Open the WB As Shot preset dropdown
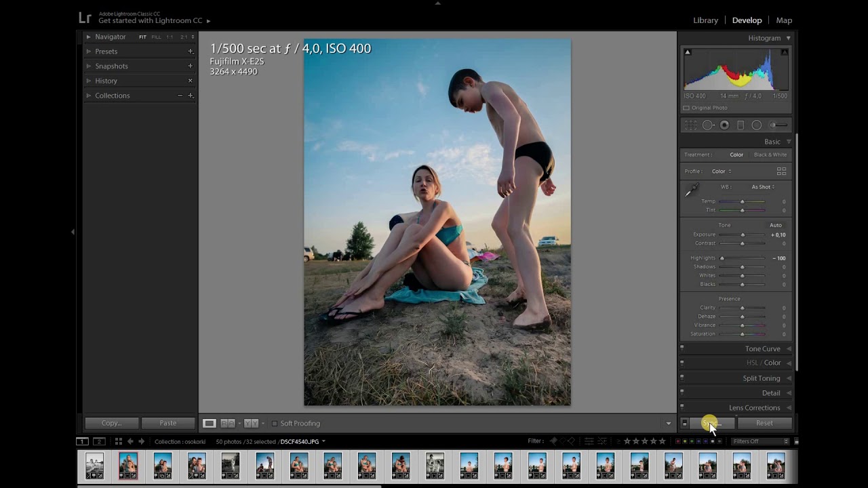 coord(763,187)
